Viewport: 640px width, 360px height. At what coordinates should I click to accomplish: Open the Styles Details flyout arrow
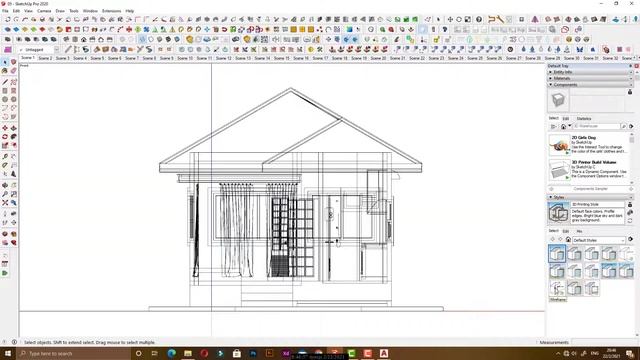631,240
